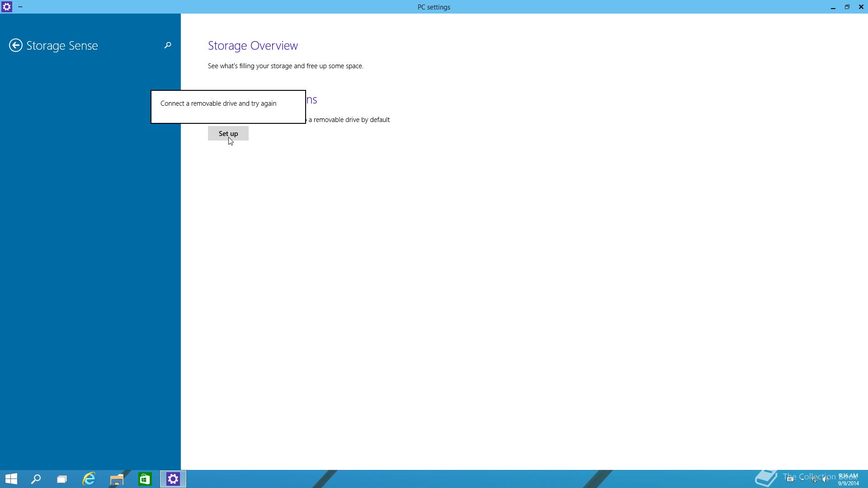Restore down the PC settings window

tap(847, 7)
